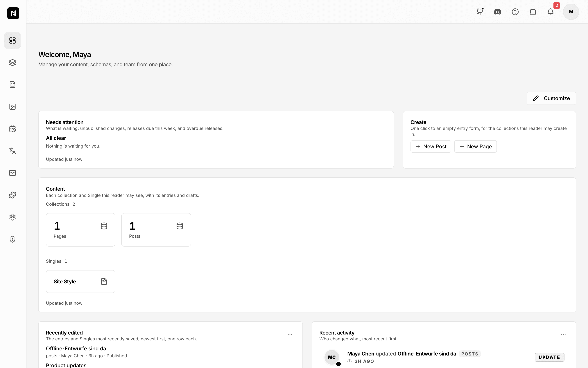Open the Site Style single card
588x368 pixels.
click(81, 282)
